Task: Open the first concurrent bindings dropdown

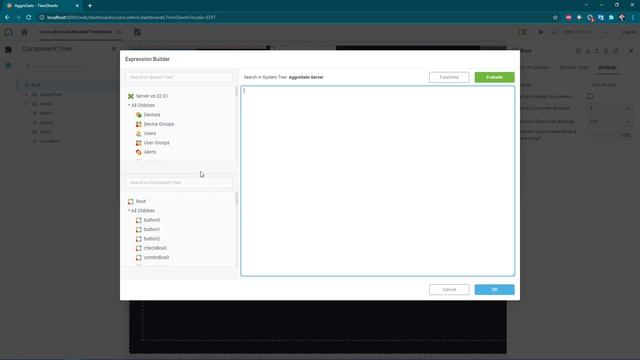Action: (x=609, y=109)
